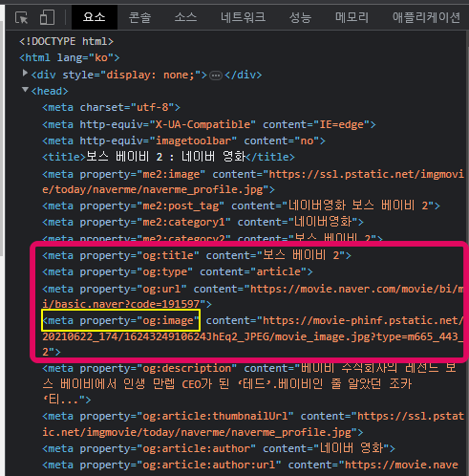469x476 pixels.
Task: Click the ellipsis badge in the div node
Action: pos(216,76)
